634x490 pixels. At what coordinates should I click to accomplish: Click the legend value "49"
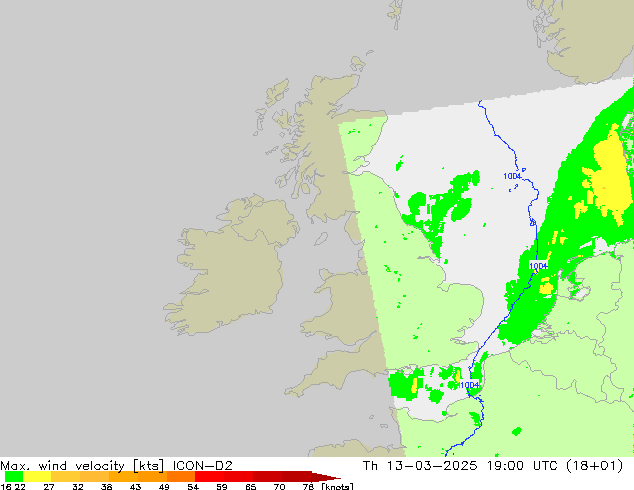[x=164, y=486]
